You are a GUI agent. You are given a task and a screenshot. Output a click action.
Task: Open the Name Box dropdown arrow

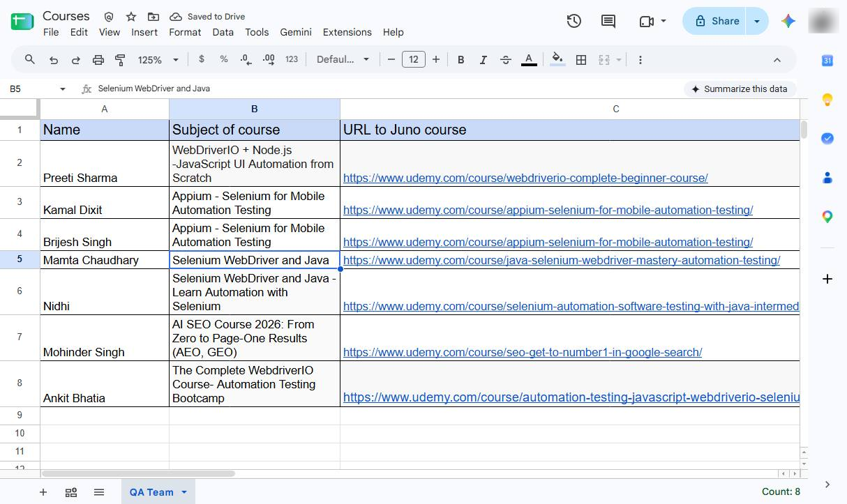63,89
